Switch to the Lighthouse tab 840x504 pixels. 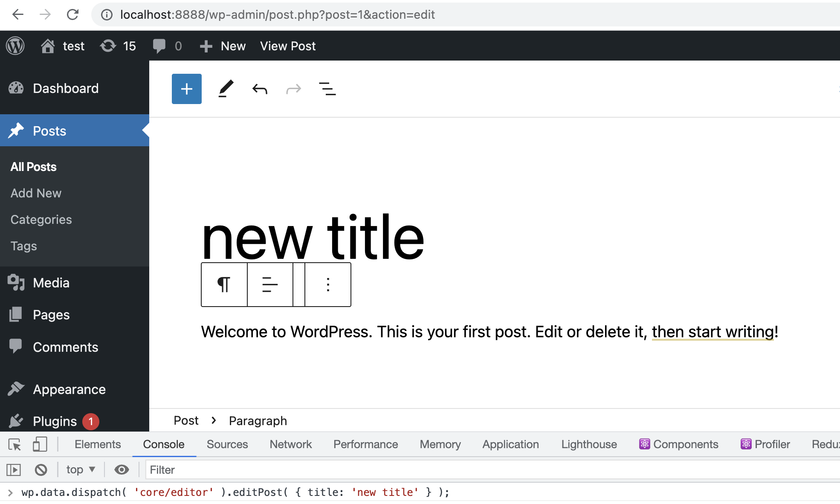point(589,444)
